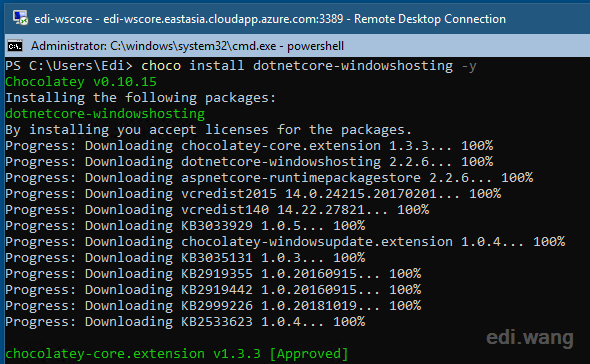The image size is (590, 364).
Task: Click the license acceptance notice line
Action: [x=208, y=130]
